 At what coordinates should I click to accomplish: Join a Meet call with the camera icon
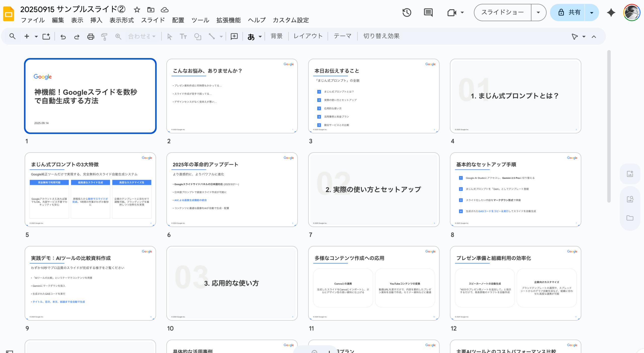452,12
